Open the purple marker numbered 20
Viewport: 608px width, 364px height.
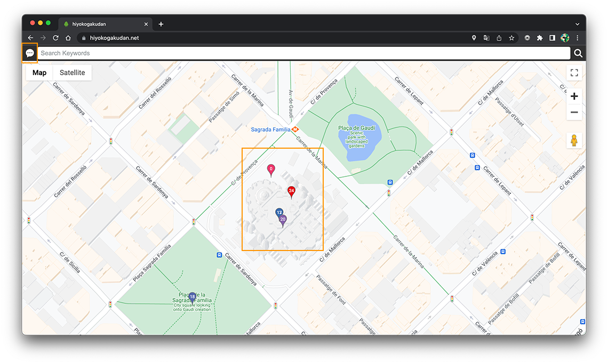pos(283,221)
